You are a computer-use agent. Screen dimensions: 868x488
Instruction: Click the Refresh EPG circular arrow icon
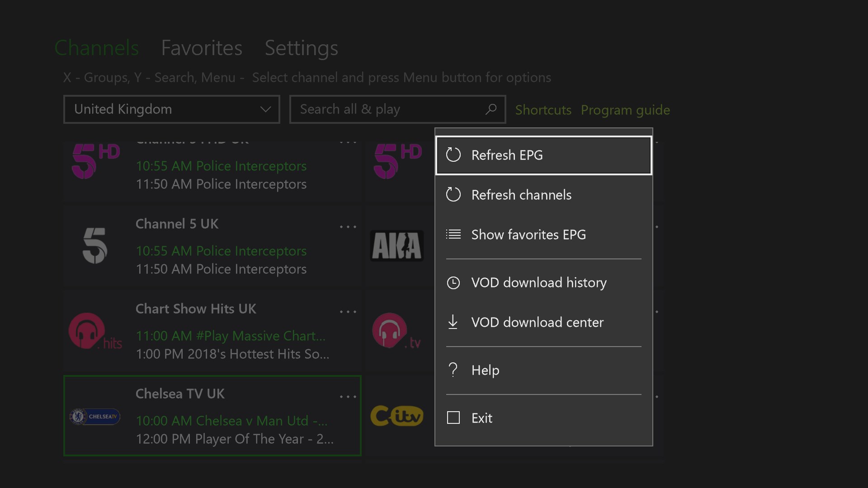[453, 155]
